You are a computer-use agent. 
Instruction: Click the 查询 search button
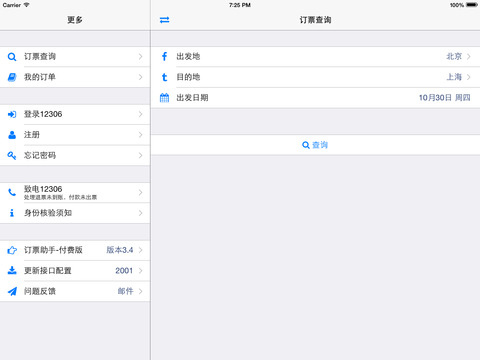point(315,145)
